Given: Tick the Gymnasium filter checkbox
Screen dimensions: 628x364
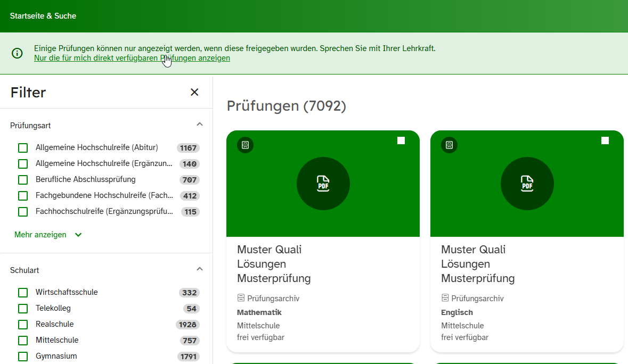Looking at the screenshot, I should coord(23,357).
